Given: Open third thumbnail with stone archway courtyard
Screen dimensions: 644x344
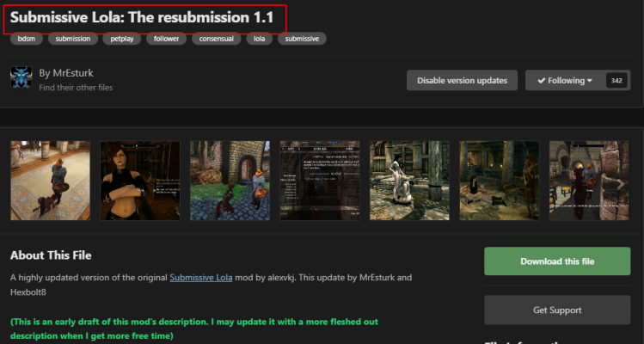Looking at the screenshot, I should (x=230, y=181).
